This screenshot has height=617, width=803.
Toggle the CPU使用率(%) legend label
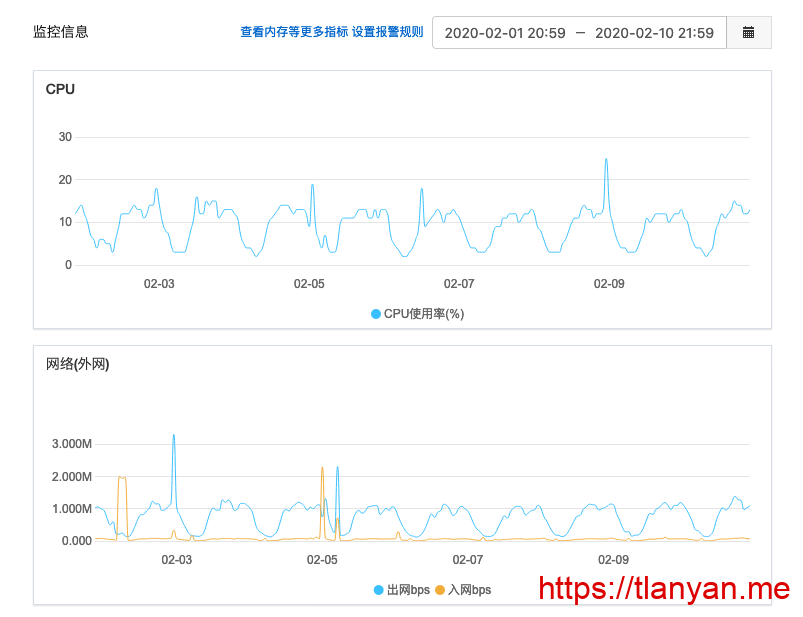424,314
